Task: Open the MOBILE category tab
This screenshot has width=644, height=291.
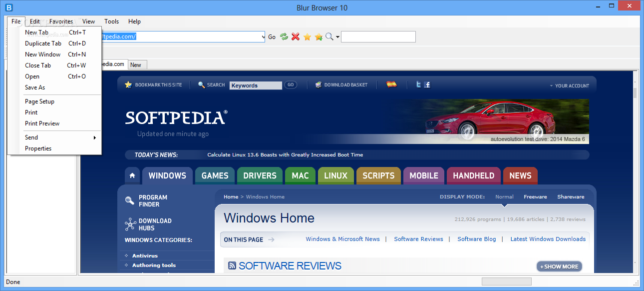Action: (x=424, y=175)
